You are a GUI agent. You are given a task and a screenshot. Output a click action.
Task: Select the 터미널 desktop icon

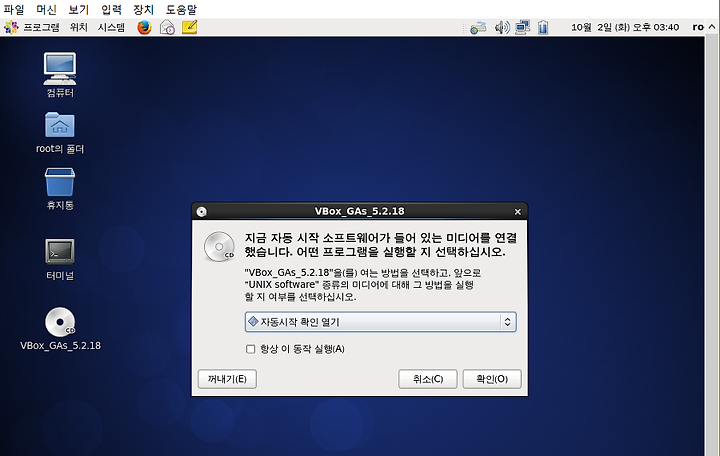60,259
